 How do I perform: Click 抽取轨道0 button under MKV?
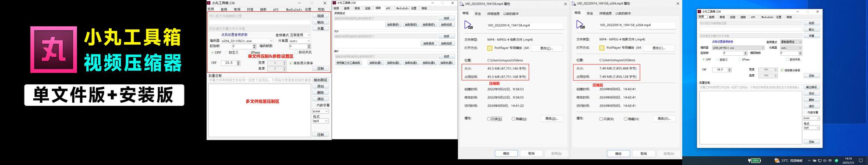pyautogui.click(x=446, y=63)
